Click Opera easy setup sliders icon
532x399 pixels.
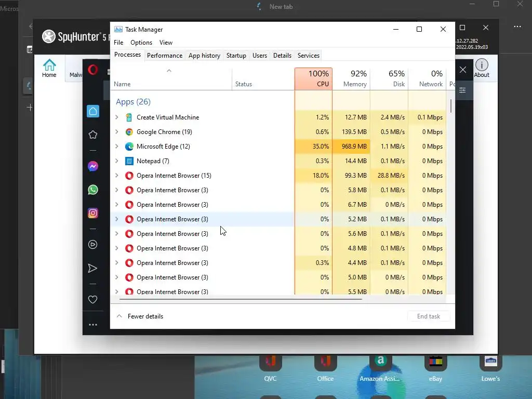[x=462, y=90]
